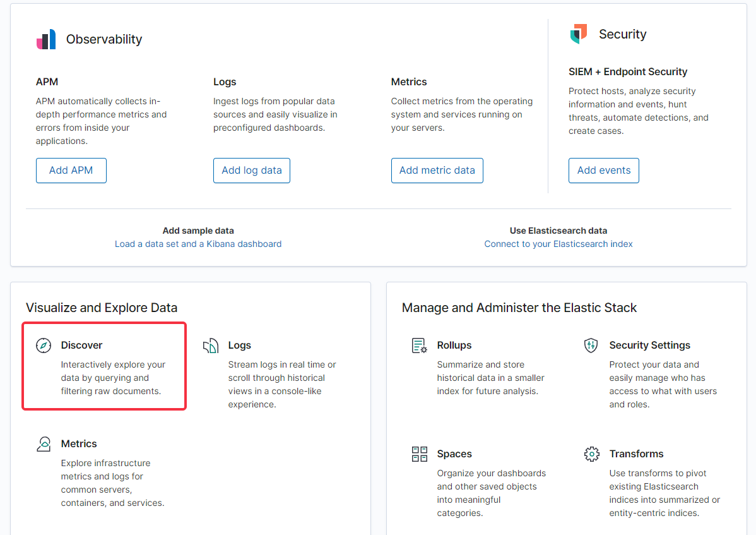
Task: Click the Observability logo icon
Action: pyautogui.click(x=46, y=39)
